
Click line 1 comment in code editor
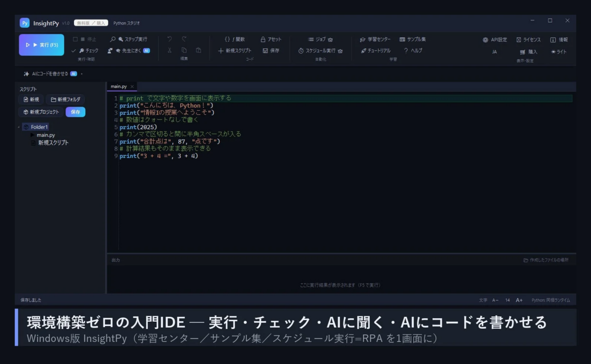pos(175,98)
